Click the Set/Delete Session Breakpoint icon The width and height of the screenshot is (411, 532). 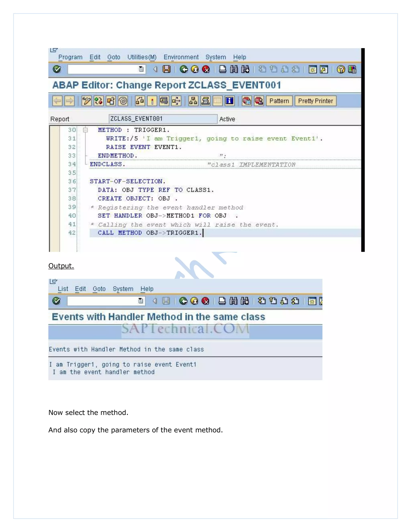(247, 101)
